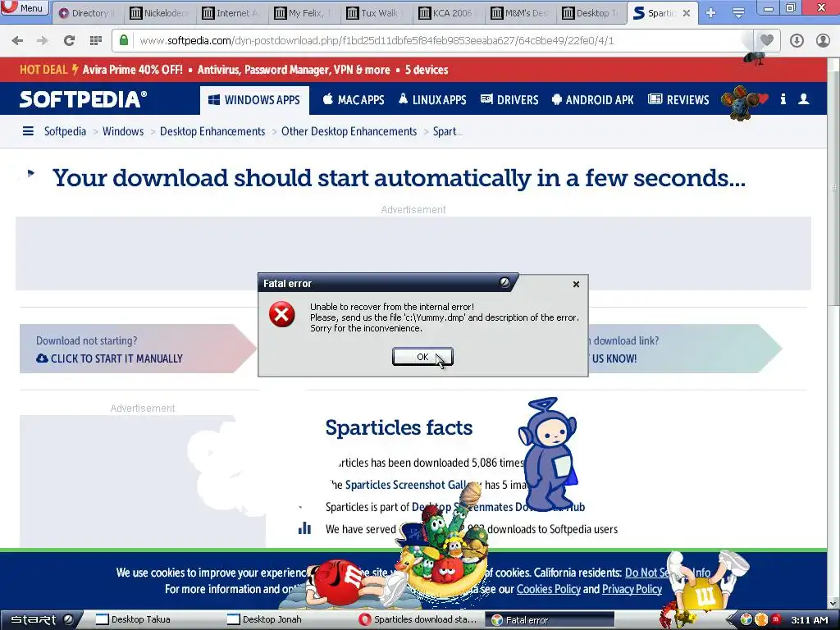Click the green padlock security badge
The width and height of the screenshot is (840, 630).
tap(124, 40)
